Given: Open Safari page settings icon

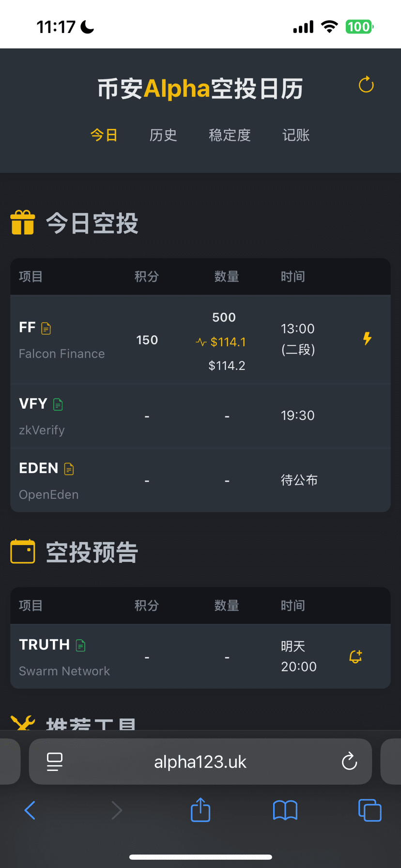Looking at the screenshot, I should tap(54, 761).
